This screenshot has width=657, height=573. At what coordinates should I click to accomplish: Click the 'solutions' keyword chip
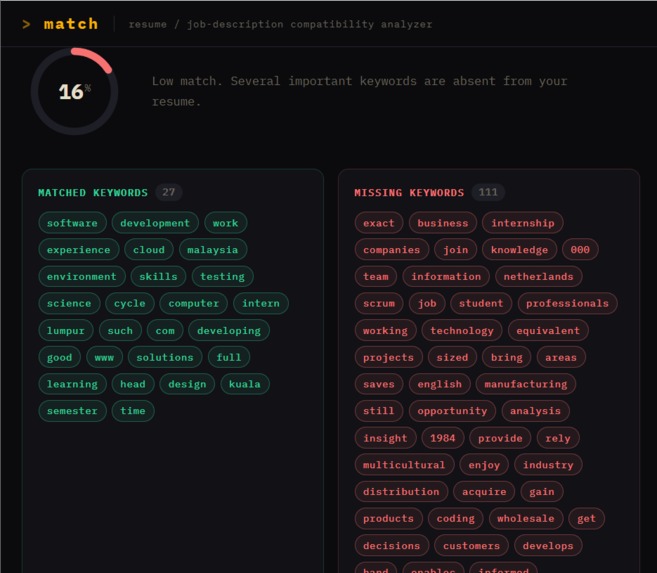coord(165,357)
